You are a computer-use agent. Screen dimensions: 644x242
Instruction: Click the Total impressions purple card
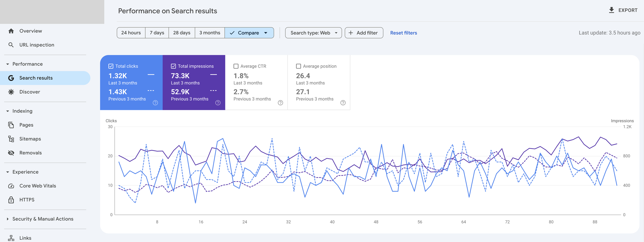click(194, 83)
